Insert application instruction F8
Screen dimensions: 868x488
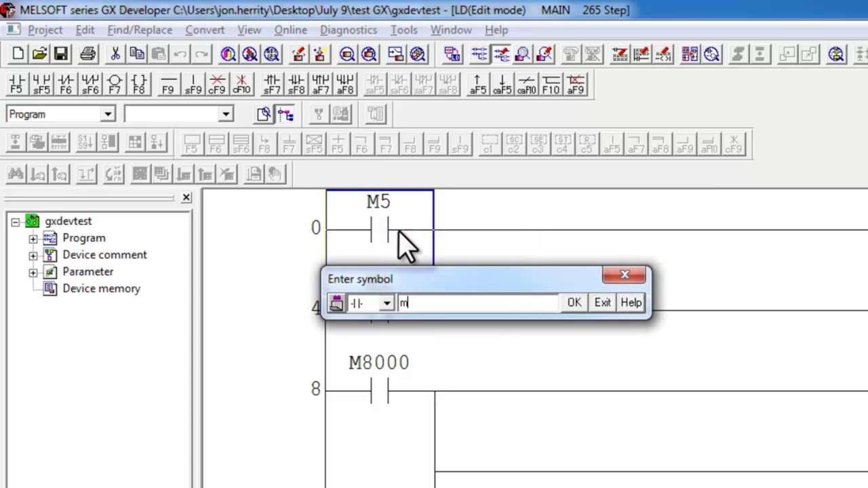tap(139, 84)
